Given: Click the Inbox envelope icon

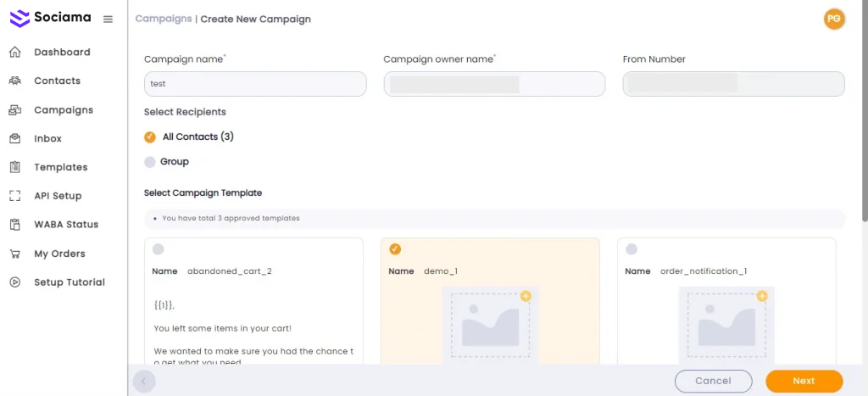Looking at the screenshot, I should point(15,139).
